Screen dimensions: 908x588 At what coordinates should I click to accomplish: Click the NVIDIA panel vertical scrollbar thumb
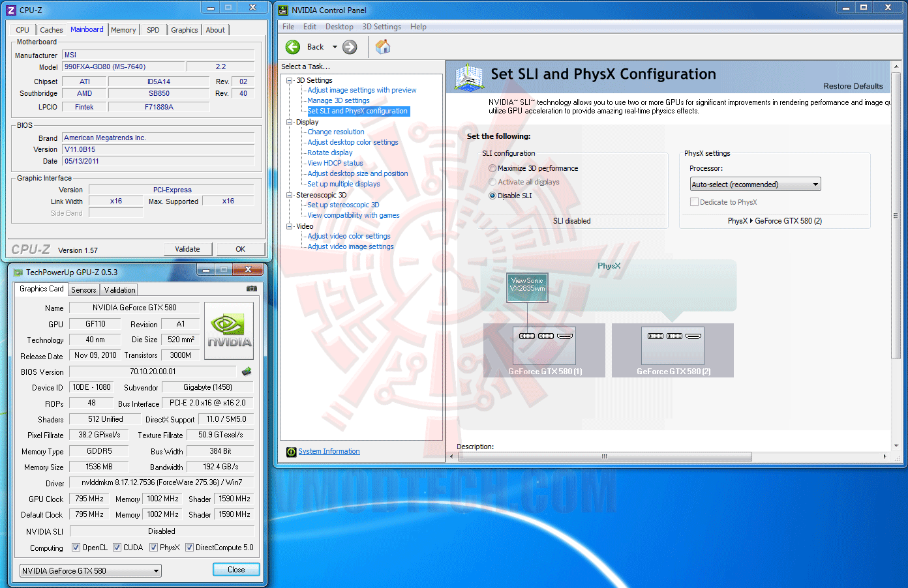896,216
